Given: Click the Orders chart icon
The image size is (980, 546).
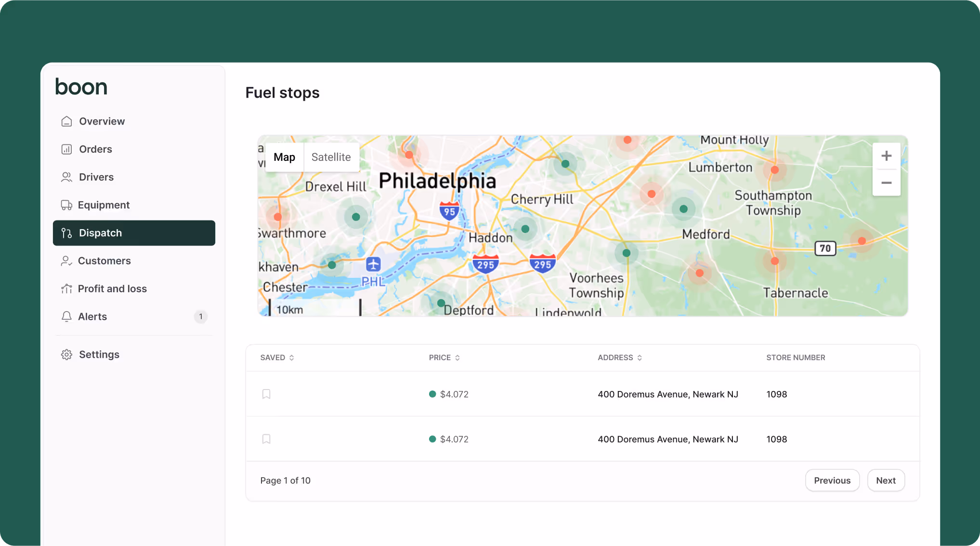Looking at the screenshot, I should click(x=66, y=149).
